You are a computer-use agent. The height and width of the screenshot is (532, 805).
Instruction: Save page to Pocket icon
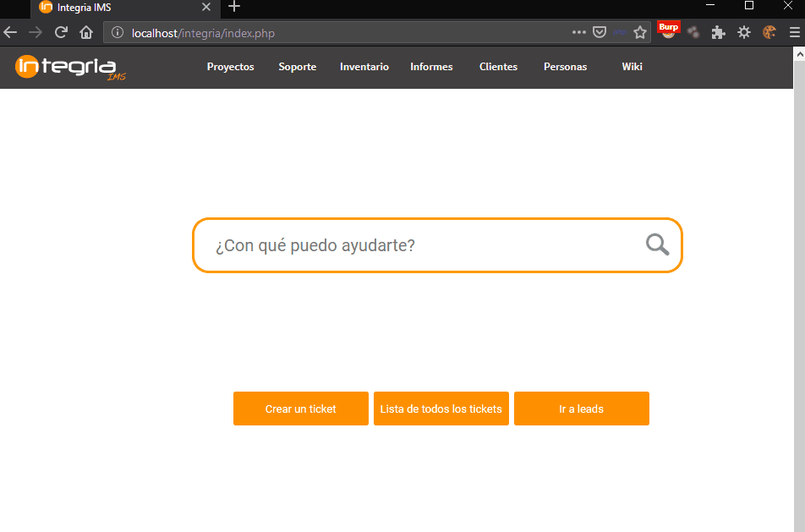coord(600,32)
